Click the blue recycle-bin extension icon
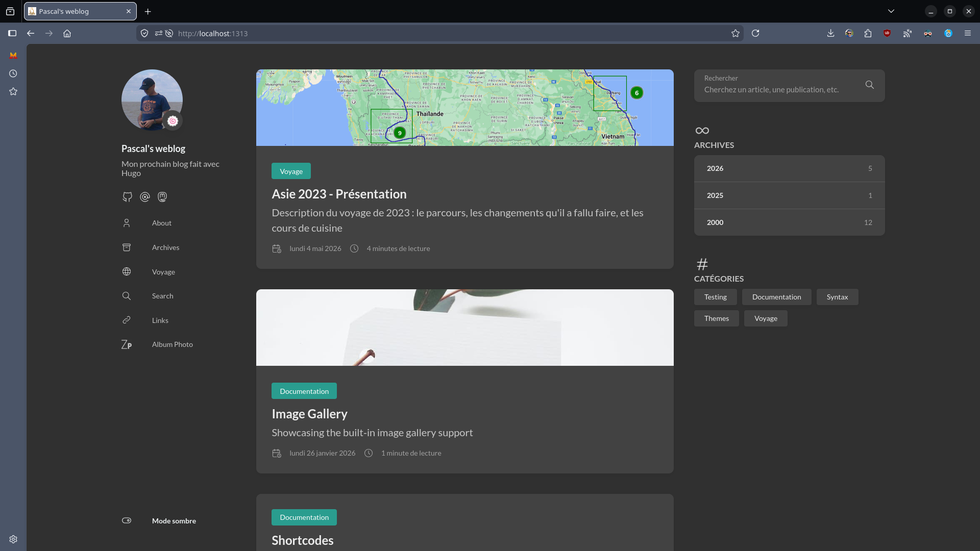 pyautogui.click(x=948, y=33)
